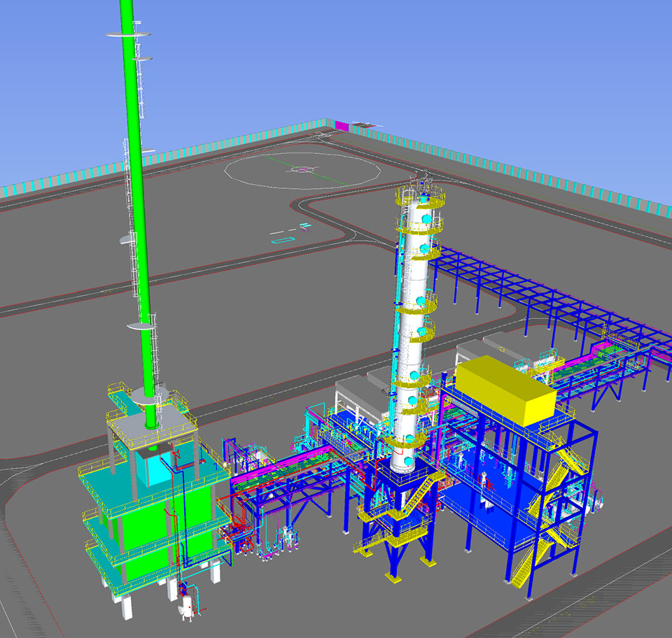Screen dimensions: 672x638
Task: Select the yellow box atop the blue structure
Action: pyautogui.click(x=505, y=385)
